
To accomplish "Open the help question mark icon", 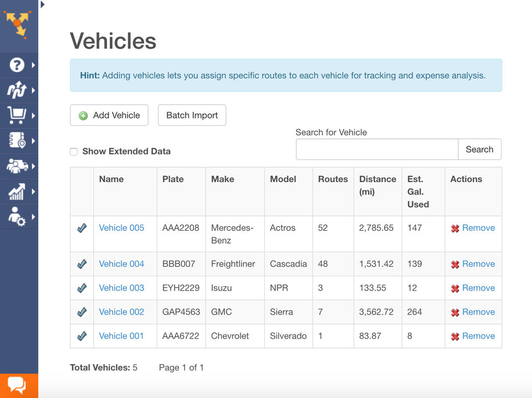I will pos(17,65).
